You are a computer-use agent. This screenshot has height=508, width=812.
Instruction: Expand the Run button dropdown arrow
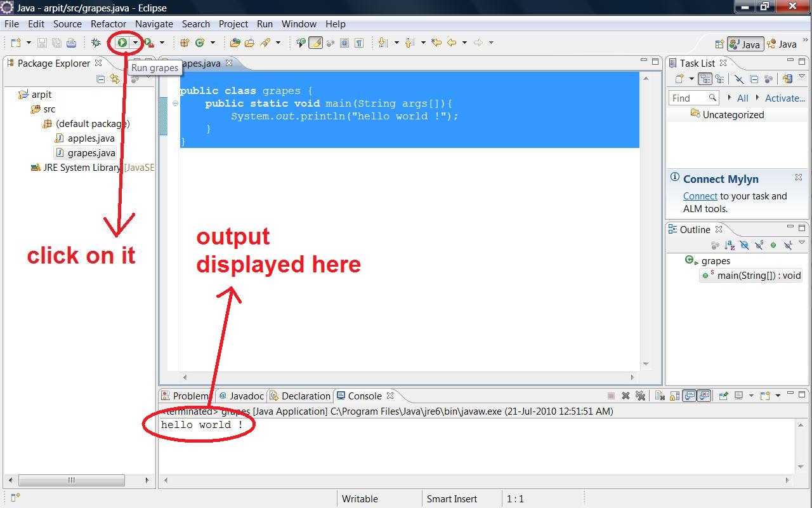click(x=135, y=43)
